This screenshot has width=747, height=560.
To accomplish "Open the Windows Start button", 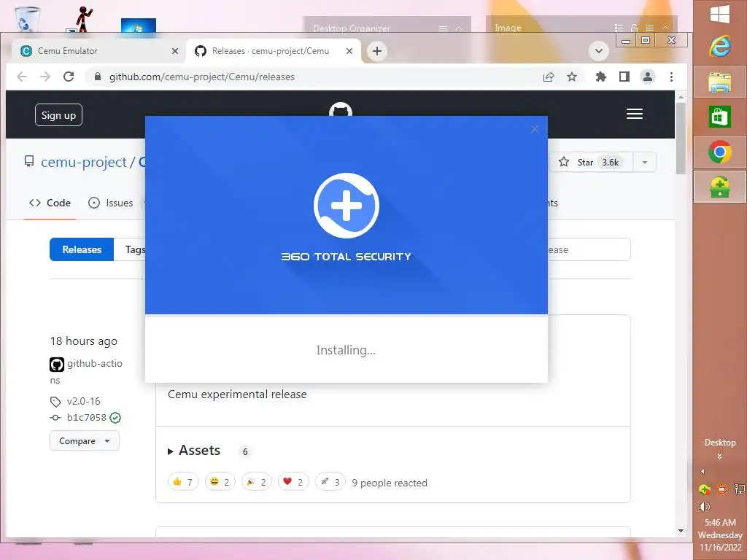I will [720, 15].
